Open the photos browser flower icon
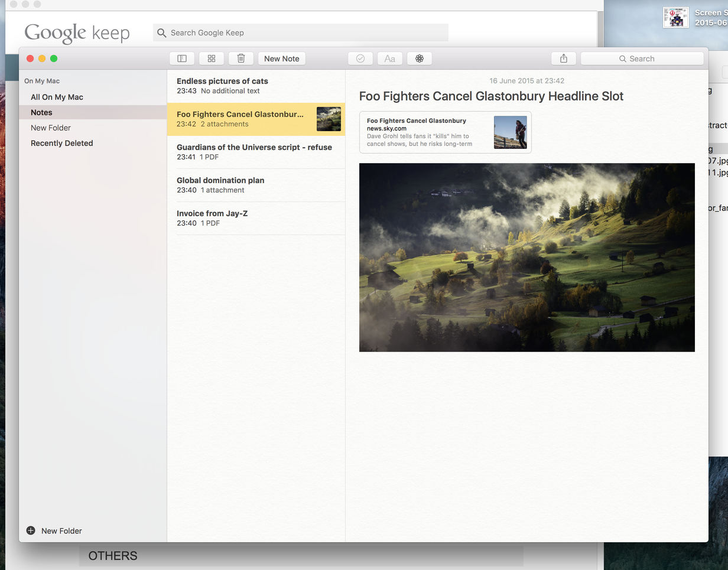Viewport: 728px width, 570px height. tap(420, 58)
